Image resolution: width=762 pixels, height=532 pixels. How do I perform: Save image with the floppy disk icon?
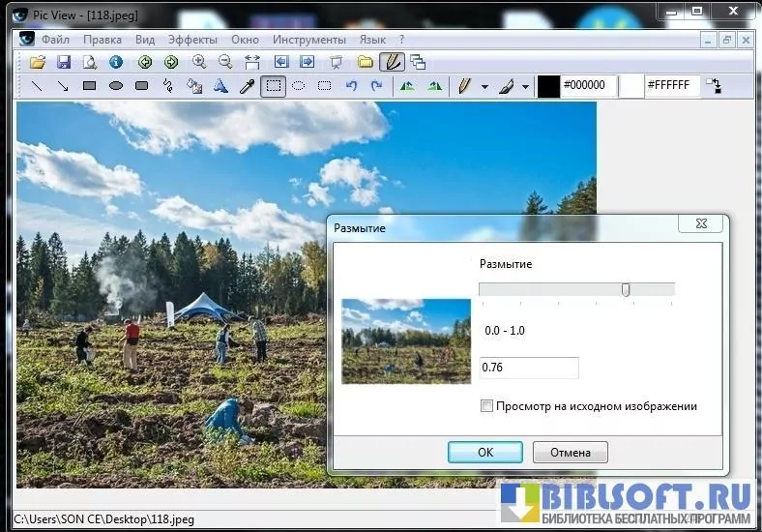pyautogui.click(x=64, y=62)
